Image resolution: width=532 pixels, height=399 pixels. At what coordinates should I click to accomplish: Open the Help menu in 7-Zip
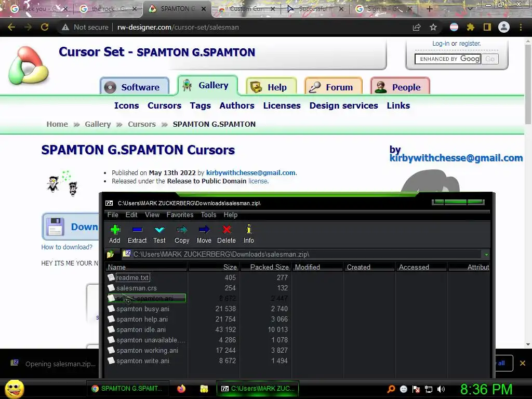[230, 215]
